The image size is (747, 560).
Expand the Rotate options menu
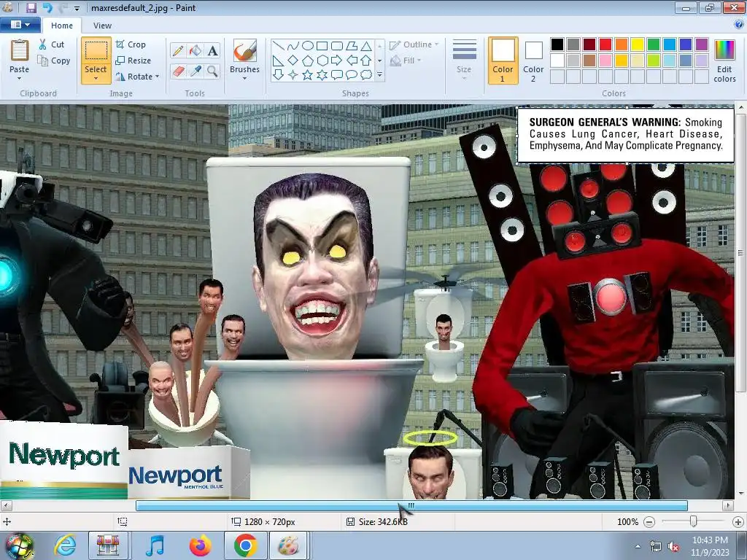pos(158,76)
